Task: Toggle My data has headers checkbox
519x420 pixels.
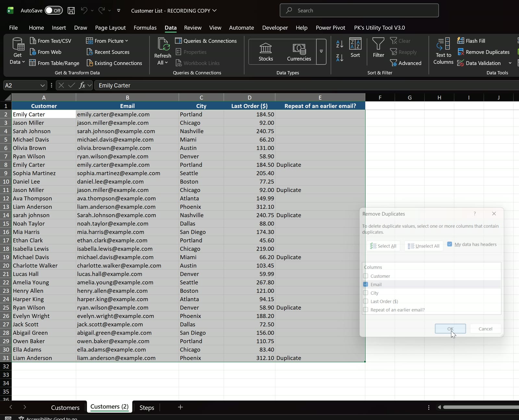Action: (x=450, y=244)
